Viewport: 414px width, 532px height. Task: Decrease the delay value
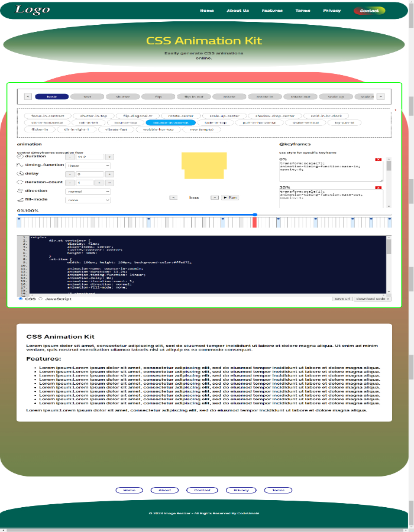click(x=70, y=174)
